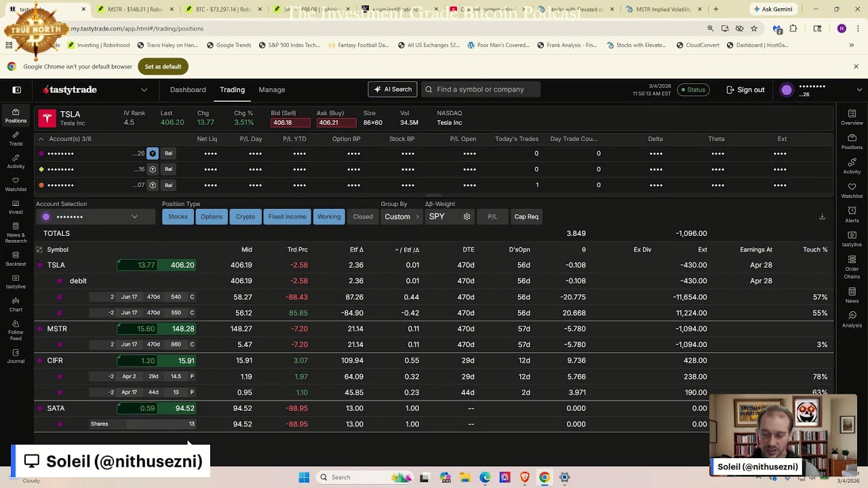
Task: Click the purple dot of account …26
Action: tap(41, 153)
